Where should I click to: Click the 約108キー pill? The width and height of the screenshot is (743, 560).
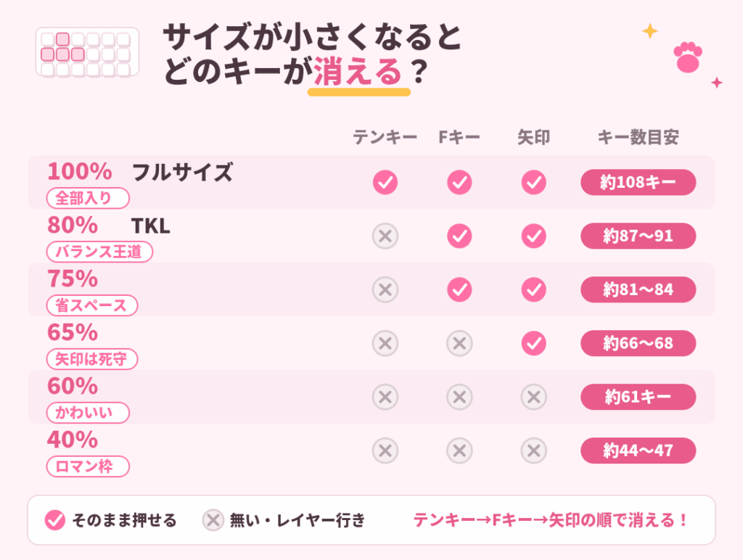(x=639, y=182)
